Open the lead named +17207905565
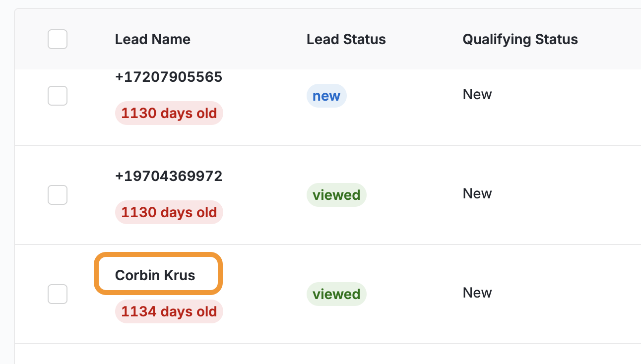Screen dimensions: 641x364 point(169,77)
